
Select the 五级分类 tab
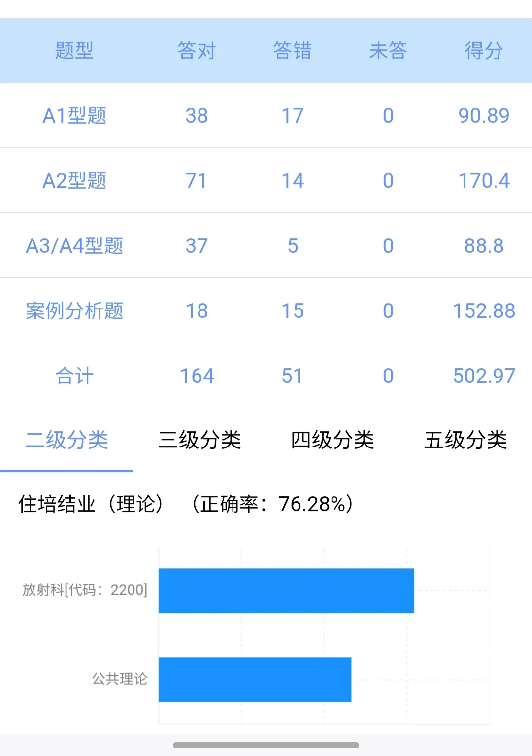pos(465,440)
